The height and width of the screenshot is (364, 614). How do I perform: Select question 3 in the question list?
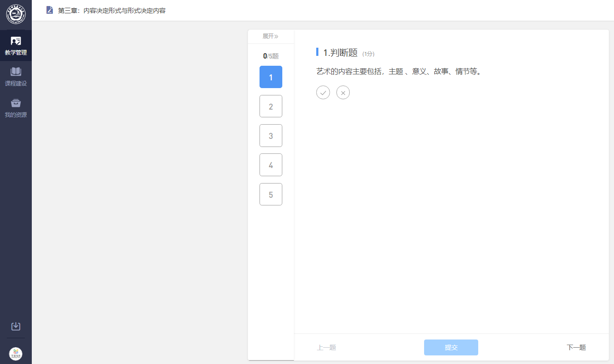click(x=271, y=135)
